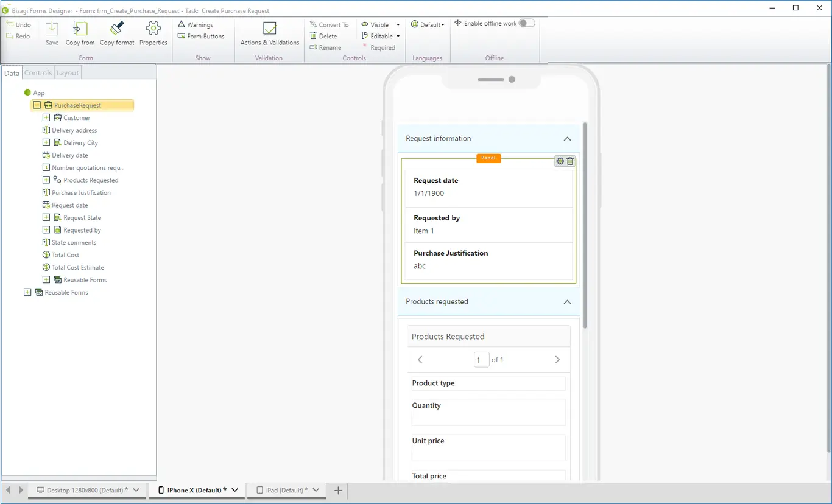832x504 pixels.
Task: Click the page number field in Products Requested
Action: point(481,360)
